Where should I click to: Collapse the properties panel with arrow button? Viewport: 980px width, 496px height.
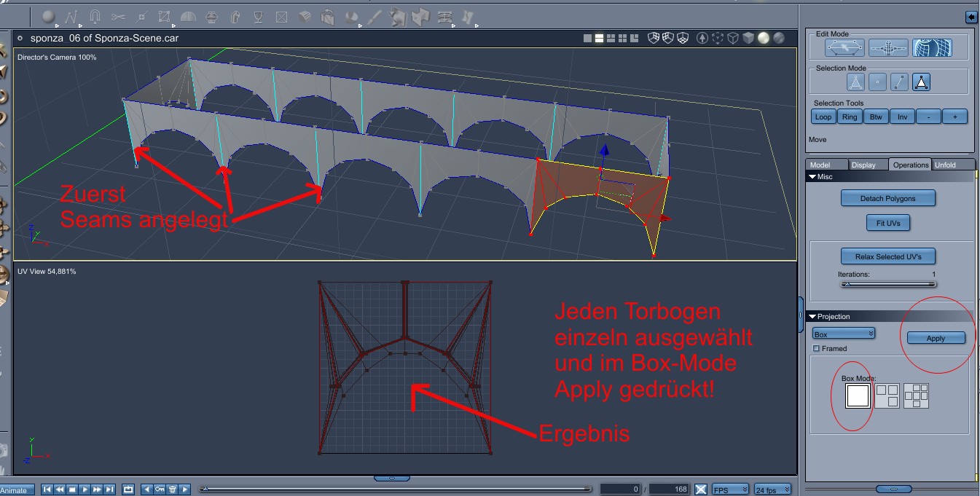(971, 17)
